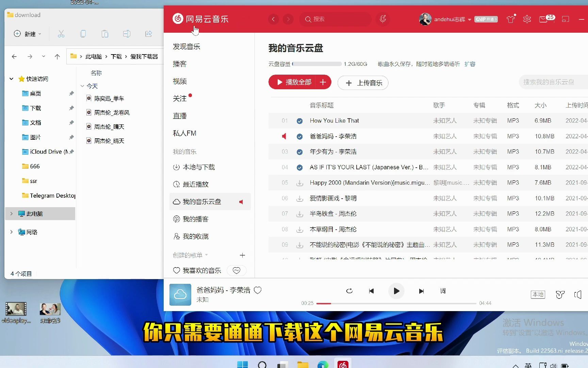Open NetEase settings gear icon
Screen dimensions: 588x368
coord(527,19)
